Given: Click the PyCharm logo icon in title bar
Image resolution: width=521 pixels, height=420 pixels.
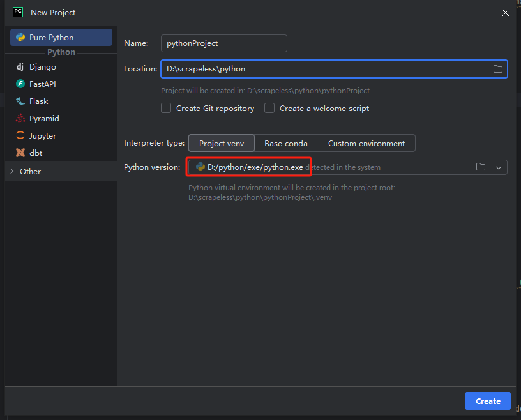Looking at the screenshot, I should pyautogui.click(x=18, y=12).
